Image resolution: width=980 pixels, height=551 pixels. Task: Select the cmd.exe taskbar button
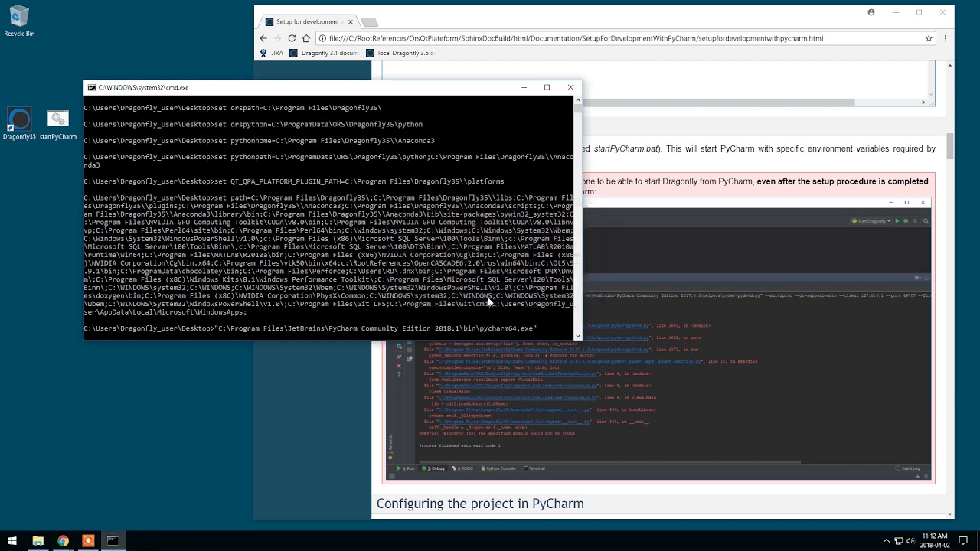pyautogui.click(x=113, y=540)
